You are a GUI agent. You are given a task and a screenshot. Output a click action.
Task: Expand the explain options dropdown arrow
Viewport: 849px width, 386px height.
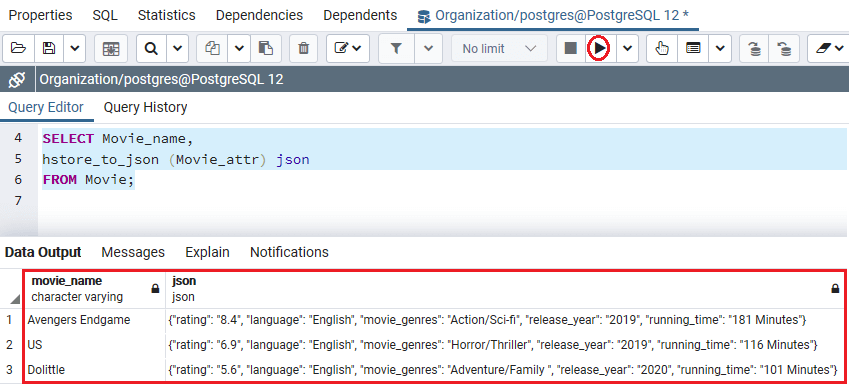coord(720,48)
